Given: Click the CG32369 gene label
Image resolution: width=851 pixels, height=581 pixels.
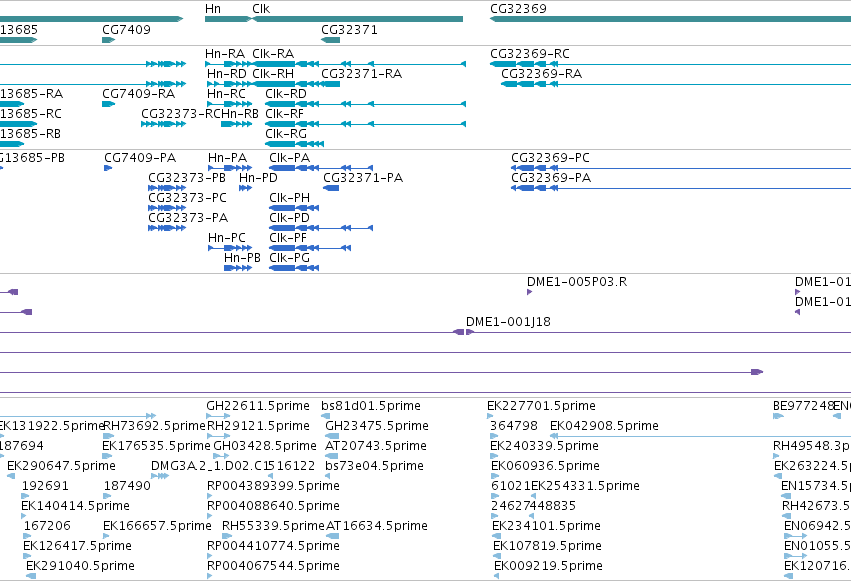Looking at the screenshot, I should (518, 9).
